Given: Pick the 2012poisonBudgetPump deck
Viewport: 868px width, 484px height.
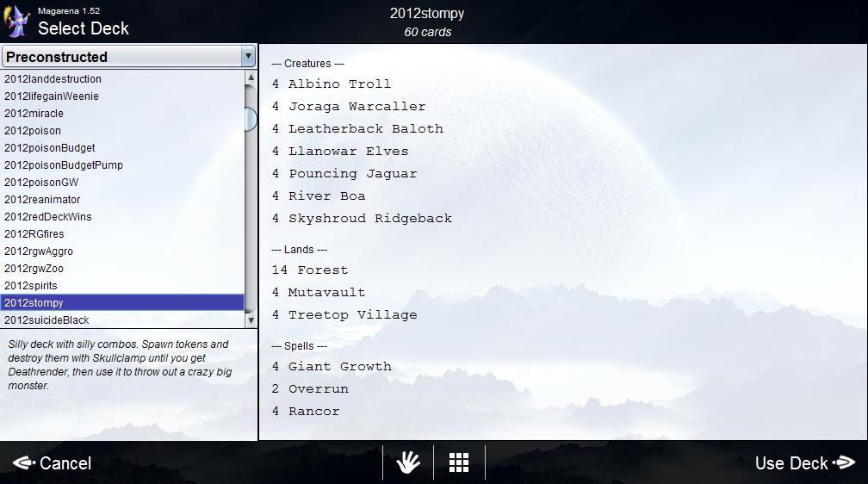Looking at the screenshot, I should coord(64,165).
